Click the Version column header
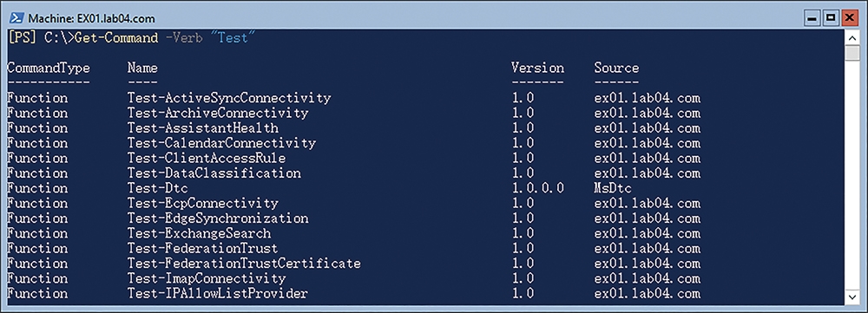This screenshot has height=313, width=868. pos(537,68)
